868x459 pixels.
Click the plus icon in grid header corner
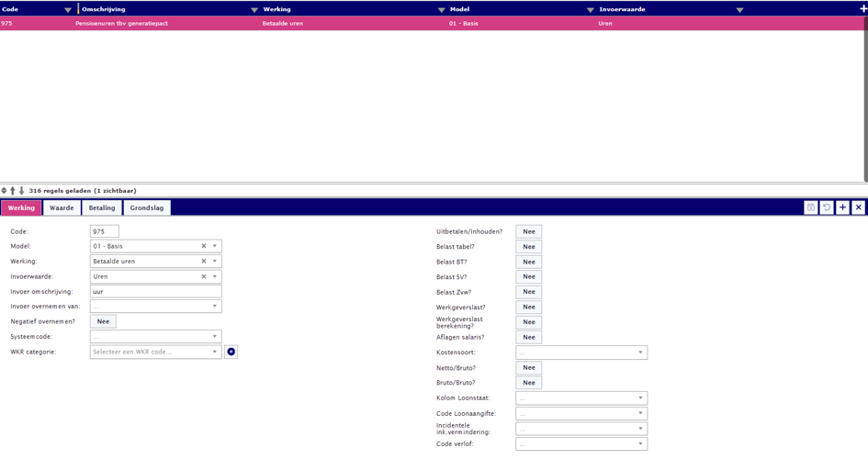(862, 9)
